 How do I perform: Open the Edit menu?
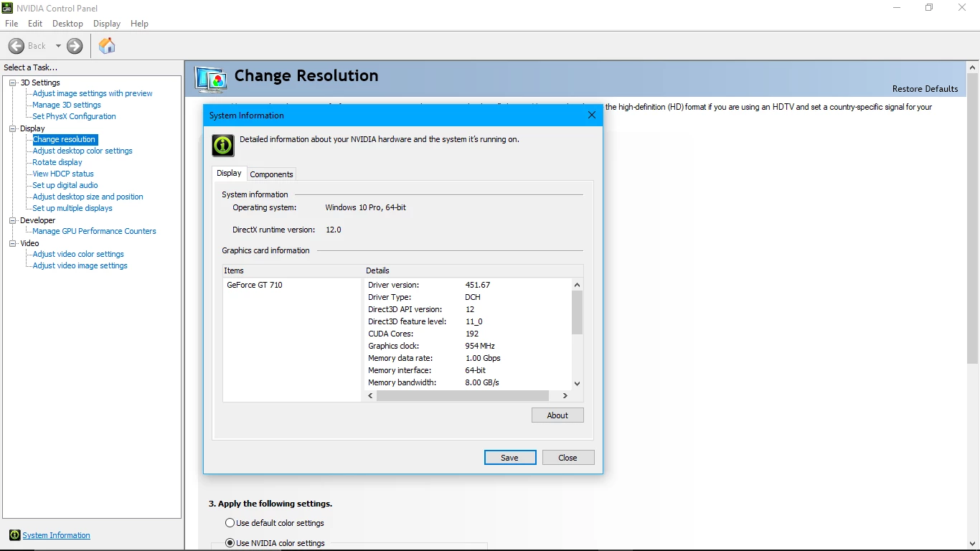35,24
